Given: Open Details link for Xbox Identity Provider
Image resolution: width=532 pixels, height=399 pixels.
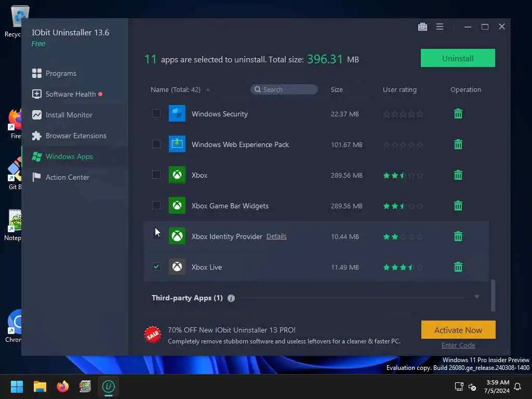Looking at the screenshot, I should tap(276, 236).
